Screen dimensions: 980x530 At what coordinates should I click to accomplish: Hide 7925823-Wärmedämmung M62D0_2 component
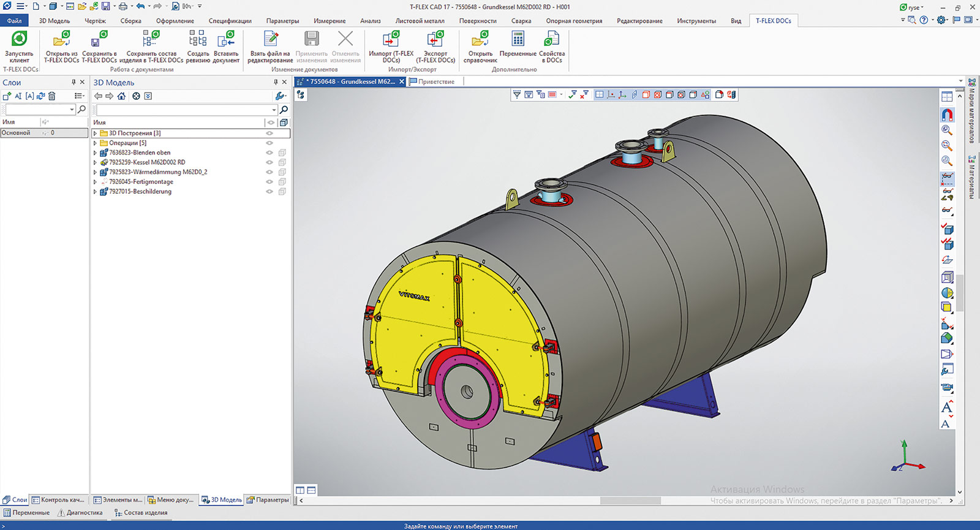pos(269,172)
